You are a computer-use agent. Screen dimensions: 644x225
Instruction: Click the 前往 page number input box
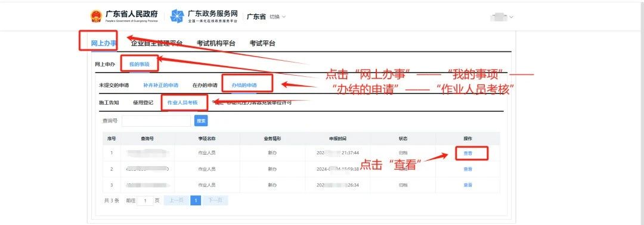(145, 201)
